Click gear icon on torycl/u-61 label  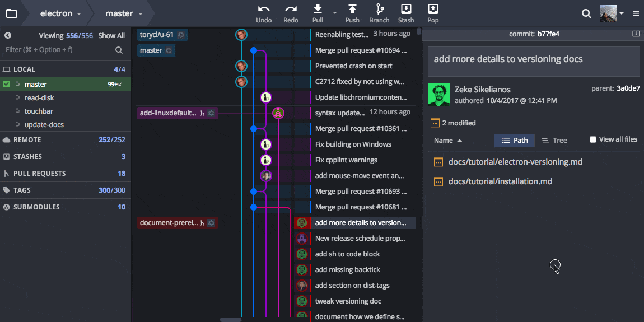click(180, 35)
